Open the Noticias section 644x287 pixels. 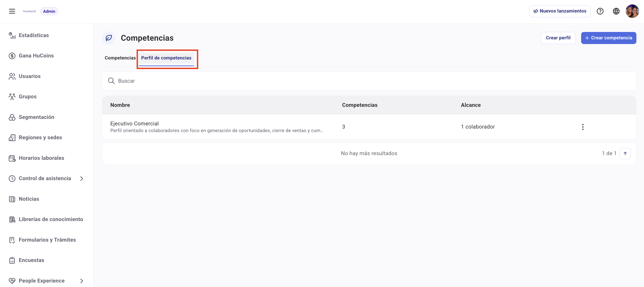point(29,199)
